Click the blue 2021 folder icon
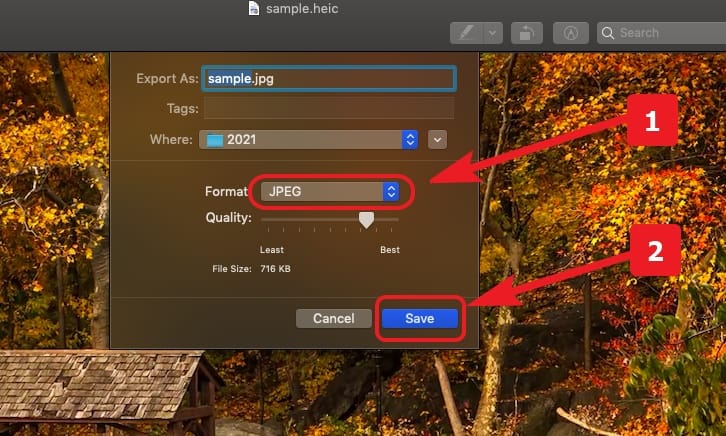726x436 pixels. (x=215, y=140)
